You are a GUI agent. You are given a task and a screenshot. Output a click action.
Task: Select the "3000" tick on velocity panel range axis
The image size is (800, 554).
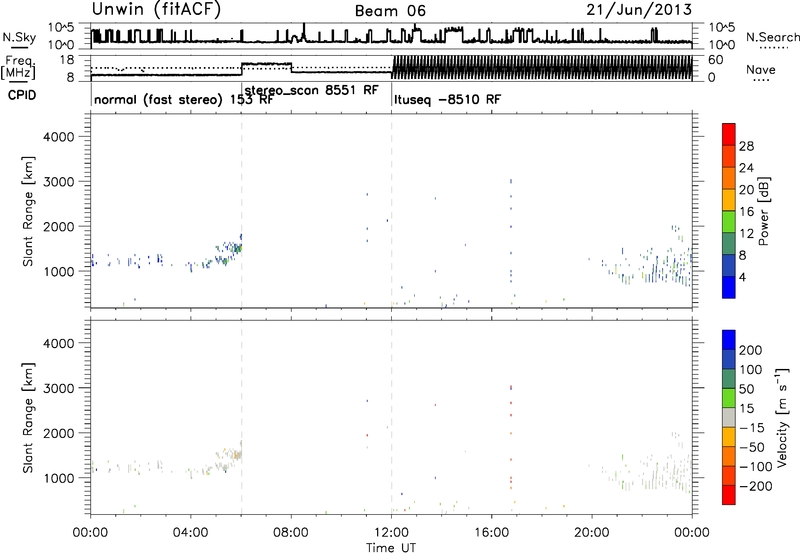coord(59,388)
